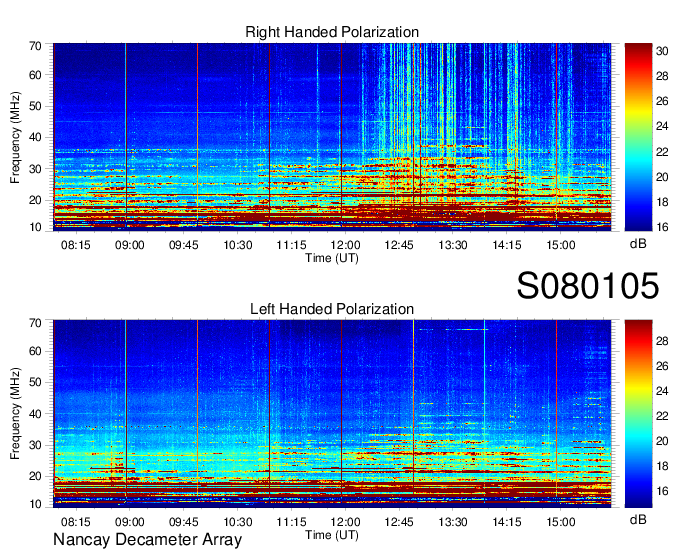Click the Nancay Decameter Array caption
Image resolution: width=680 pixels, height=552 pixels.
(147, 540)
